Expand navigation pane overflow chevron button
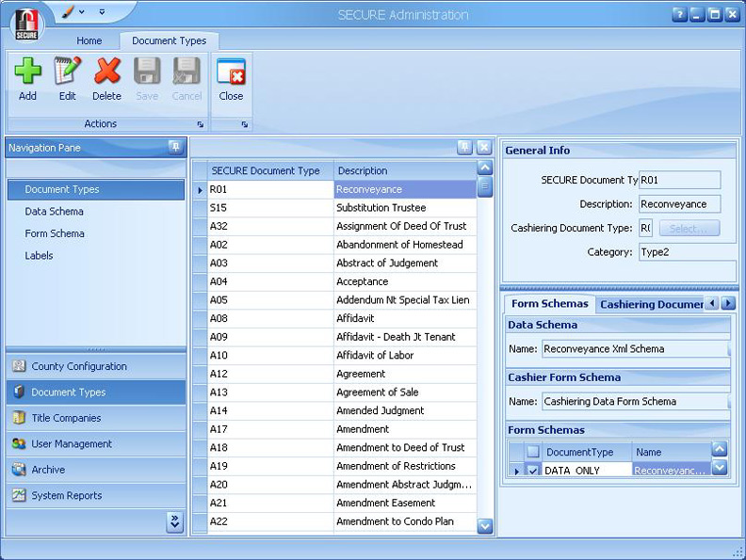Image resolution: width=746 pixels, height=560 pixels. pos(174,522)
